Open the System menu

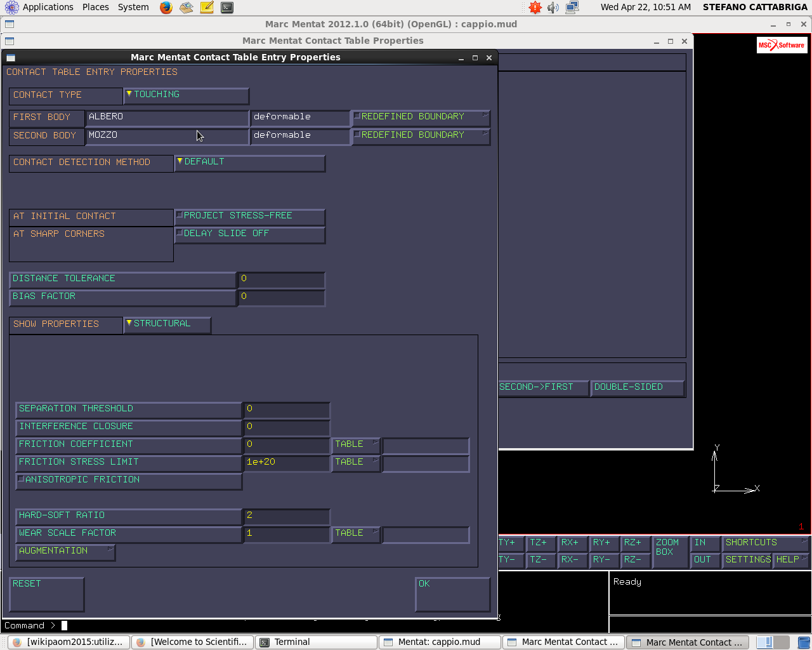[133, 7]
